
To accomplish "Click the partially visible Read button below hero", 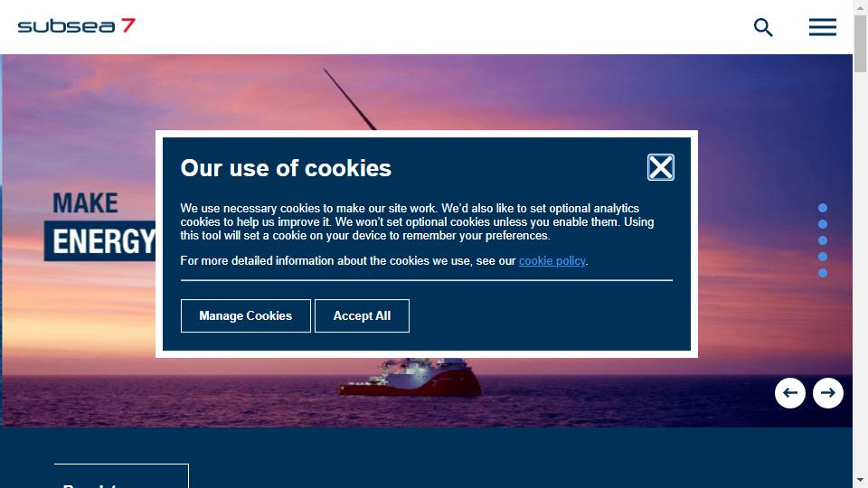I will 121,476.
